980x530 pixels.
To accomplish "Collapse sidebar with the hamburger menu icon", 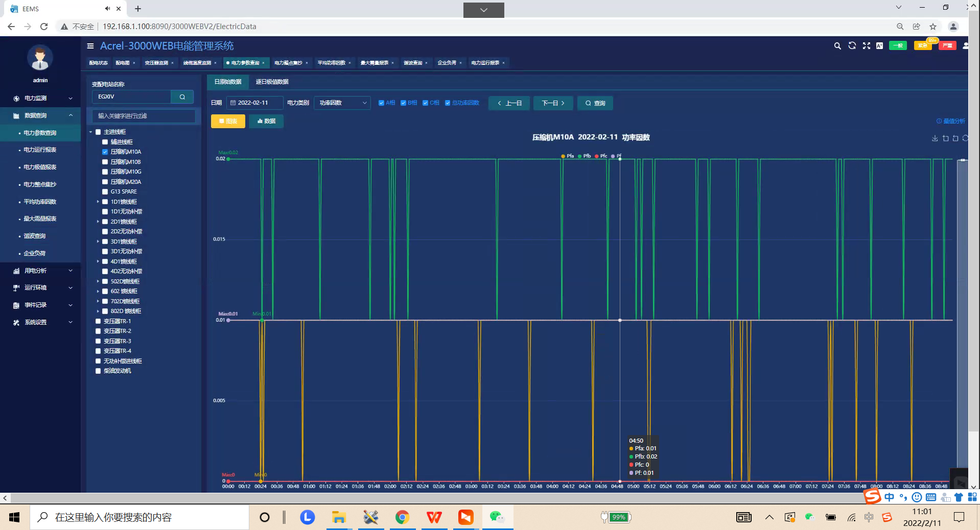I will [90, 46].
